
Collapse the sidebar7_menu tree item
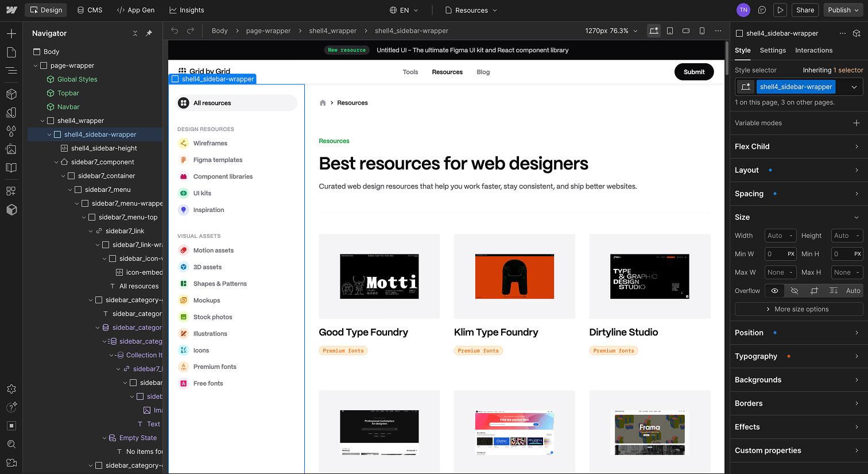click(x=70, y=189)
